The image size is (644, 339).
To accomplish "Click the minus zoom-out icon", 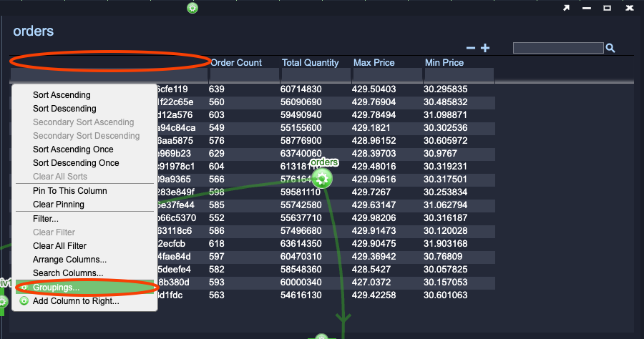I will tap(471, 48).
